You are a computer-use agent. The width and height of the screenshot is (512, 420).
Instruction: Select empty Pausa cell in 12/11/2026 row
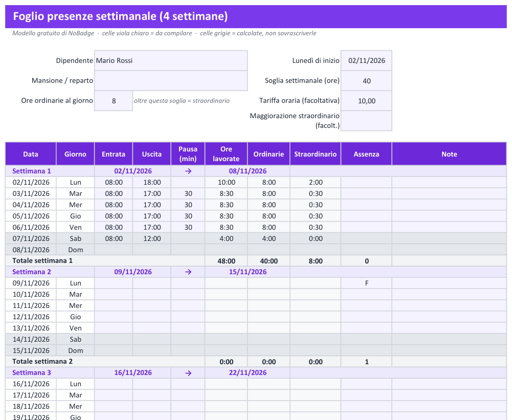188,317
